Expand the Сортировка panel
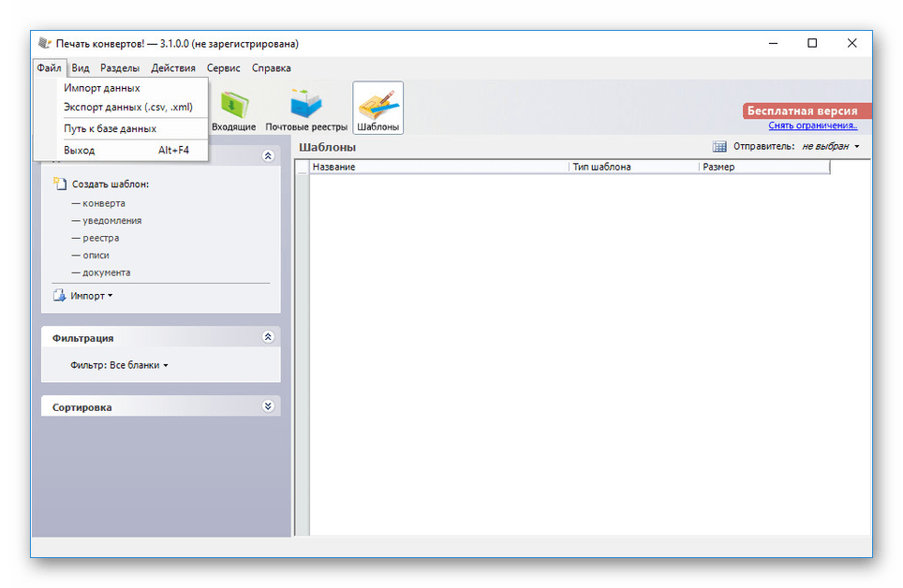Screen dimensions: 903x588 tap(268, 407)
